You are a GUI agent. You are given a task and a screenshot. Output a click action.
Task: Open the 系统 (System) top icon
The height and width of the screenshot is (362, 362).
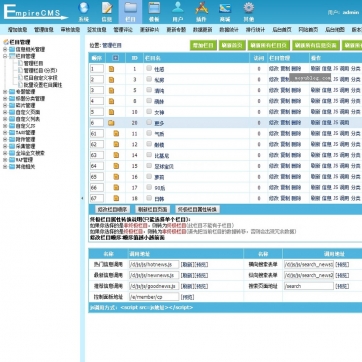coord(84,11)
